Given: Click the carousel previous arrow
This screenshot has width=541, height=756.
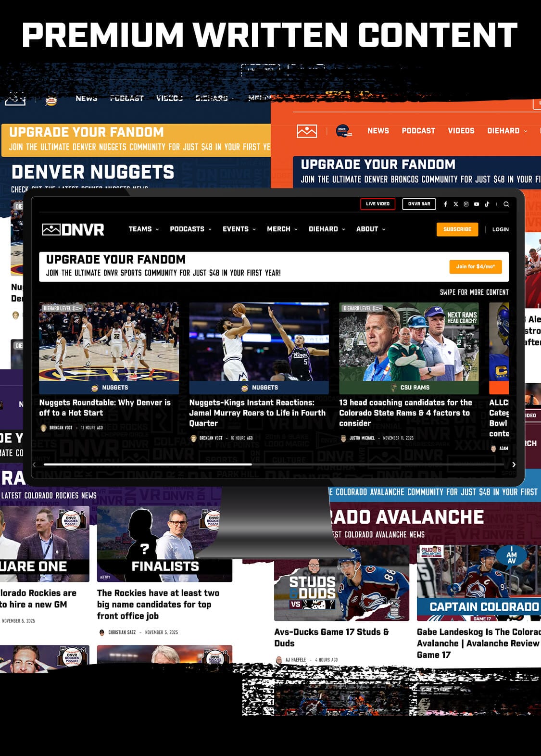Looking at the screenshot, I should pyautogui.click(x=34, y=465).
